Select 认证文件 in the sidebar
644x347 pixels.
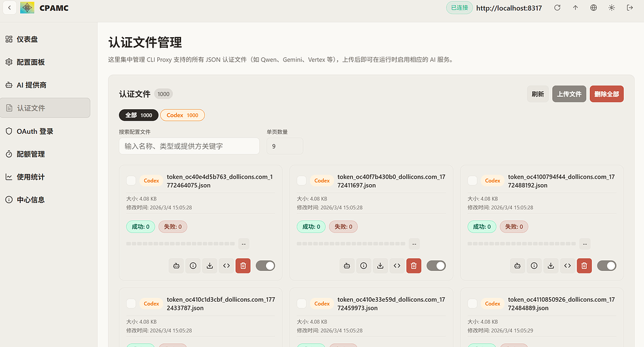pos(45,108)
